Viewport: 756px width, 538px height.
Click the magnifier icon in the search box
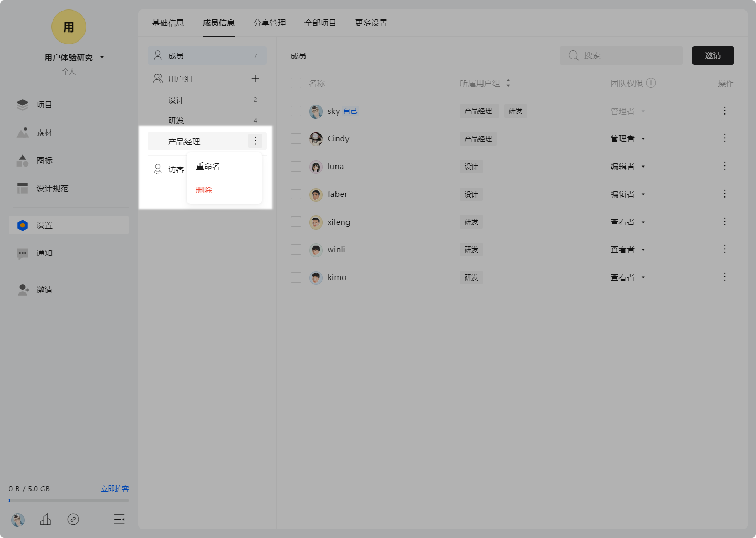click(x=573, y=55)
